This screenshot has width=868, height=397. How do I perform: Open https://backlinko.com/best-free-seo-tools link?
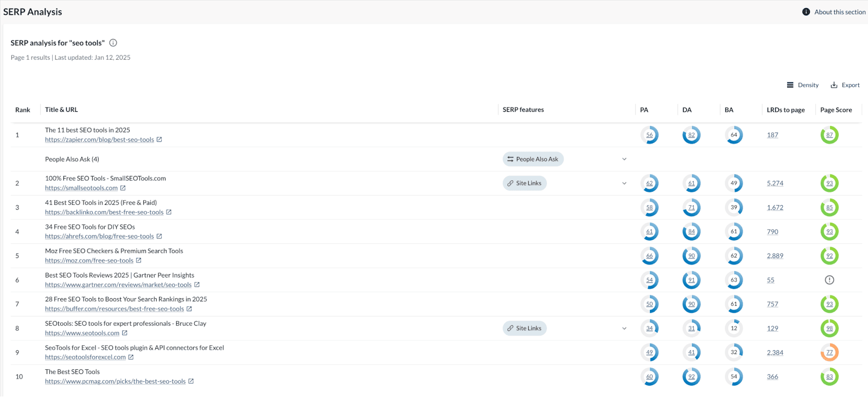point(104,212)
